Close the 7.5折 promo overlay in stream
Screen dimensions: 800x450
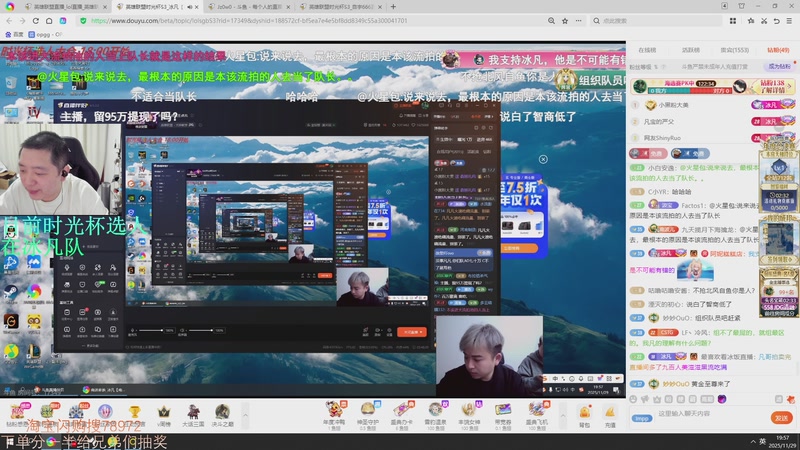click(543, 159)
